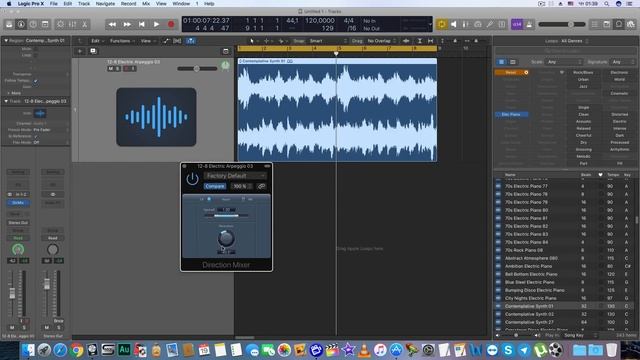Select the Elec Piano instrument filter
Viewport: 640px width, 360px height.
click(x=512, y=115)
